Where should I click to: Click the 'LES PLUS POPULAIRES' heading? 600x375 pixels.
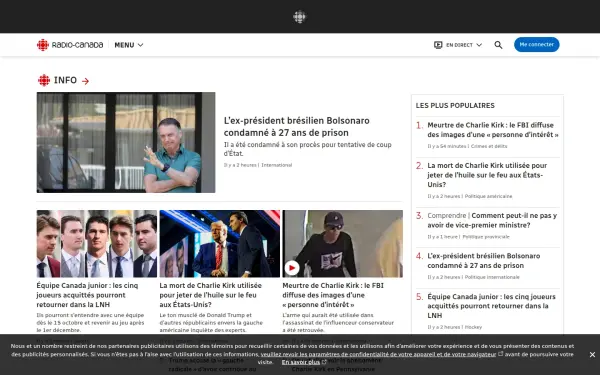455,105
